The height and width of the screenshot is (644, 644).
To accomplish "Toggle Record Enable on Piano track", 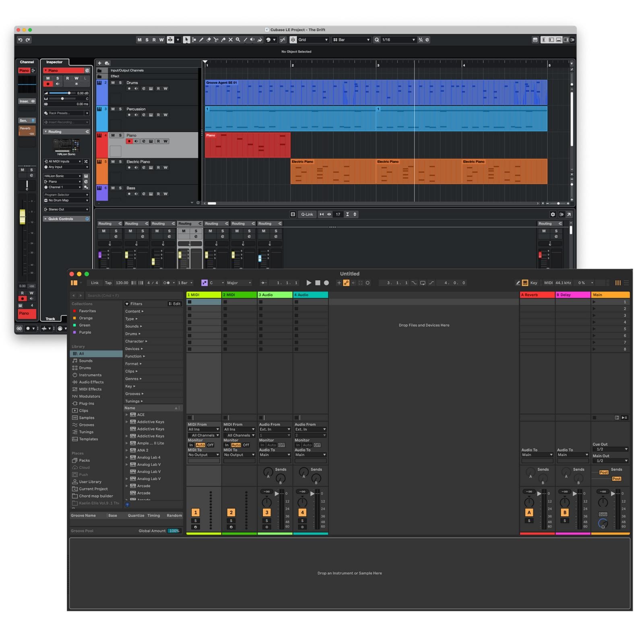I will 129,141.
